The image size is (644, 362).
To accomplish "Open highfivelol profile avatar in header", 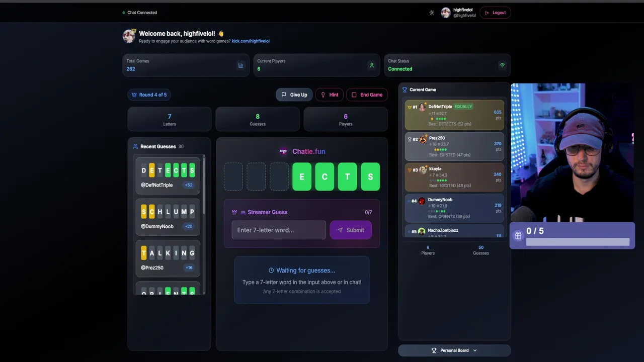I will (x=445, y=13).
